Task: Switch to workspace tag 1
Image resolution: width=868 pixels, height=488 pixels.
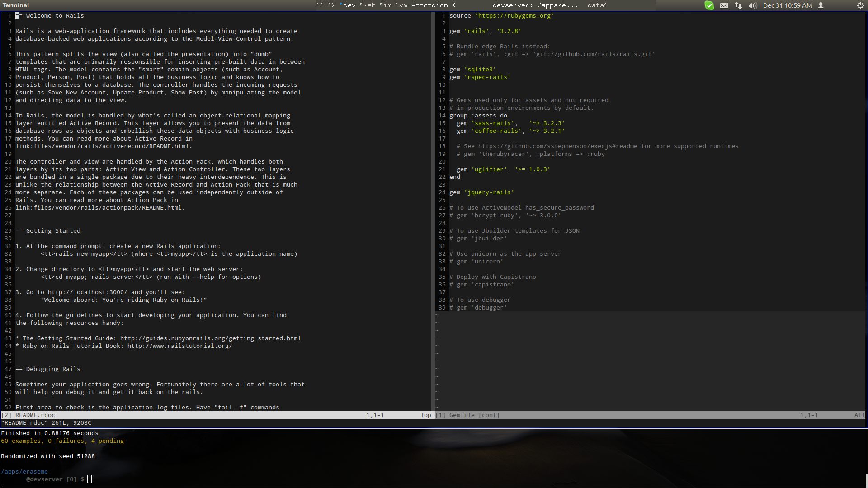Action: click(x=320, y=5)
